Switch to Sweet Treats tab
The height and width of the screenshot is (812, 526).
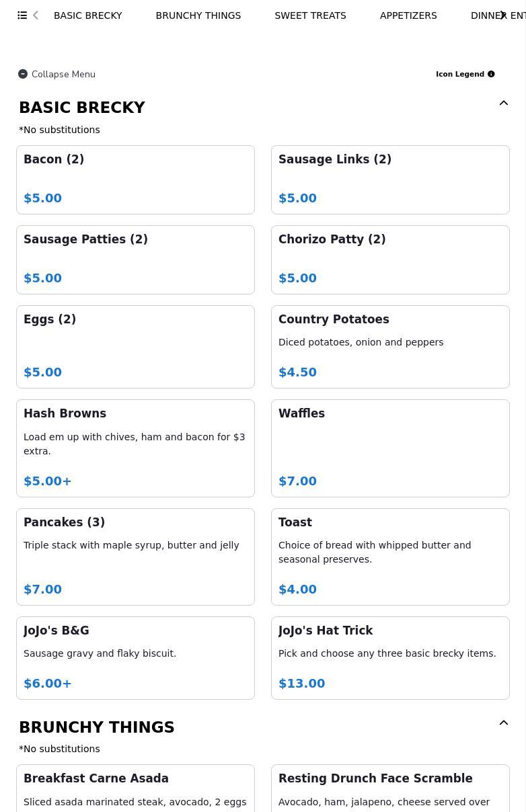click(x=310, y=15)
